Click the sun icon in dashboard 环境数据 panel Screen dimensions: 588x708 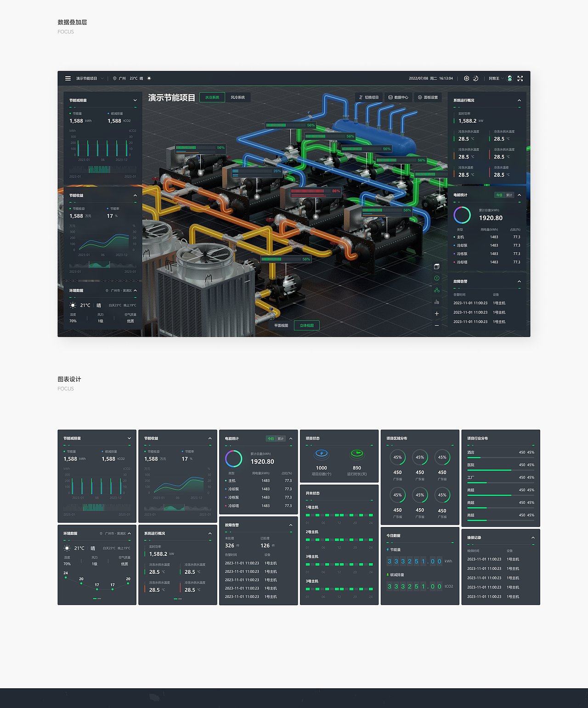(73, 306)
